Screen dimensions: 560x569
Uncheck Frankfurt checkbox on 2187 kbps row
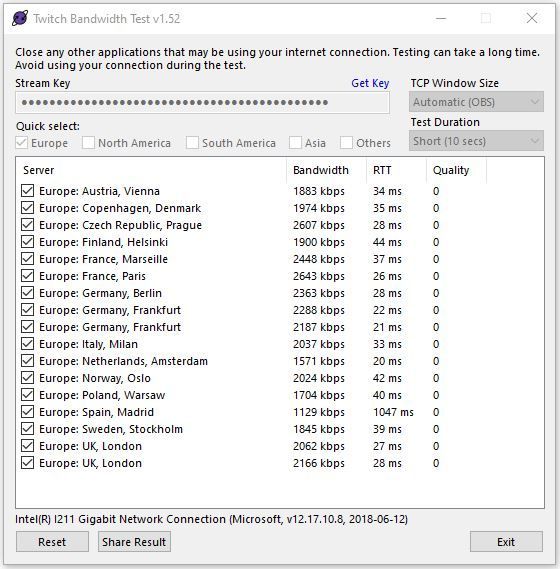click(28, 327)
